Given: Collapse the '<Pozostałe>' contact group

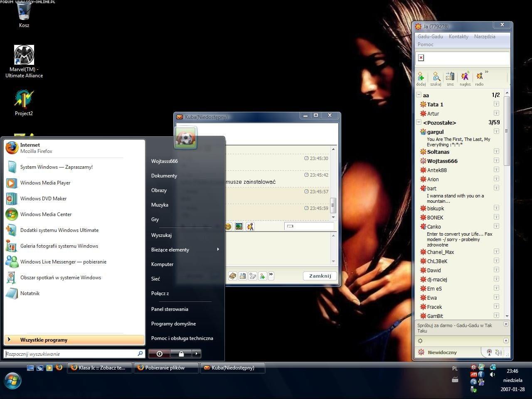Looking at the screenshot, I should tap(419, 122).
